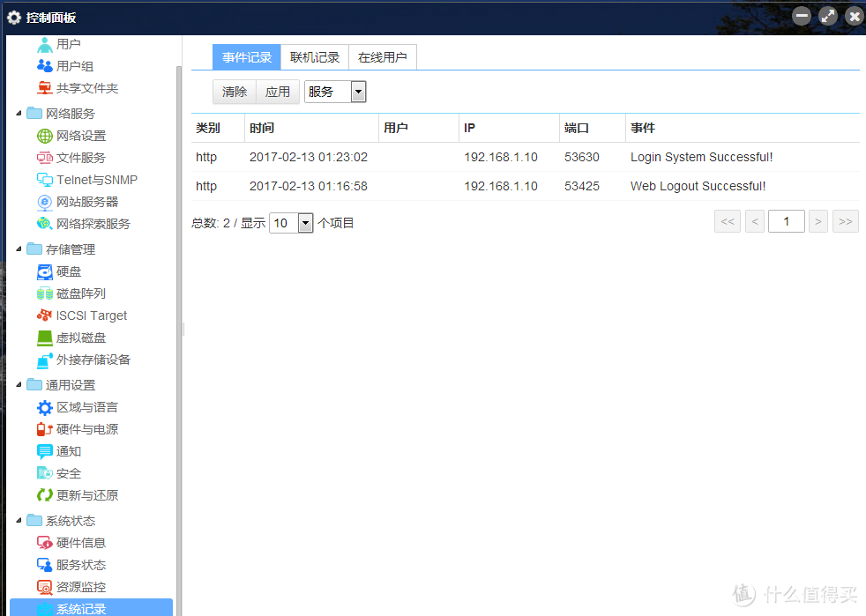Click the Network Settings globe icon

click(x=45, y=136)
